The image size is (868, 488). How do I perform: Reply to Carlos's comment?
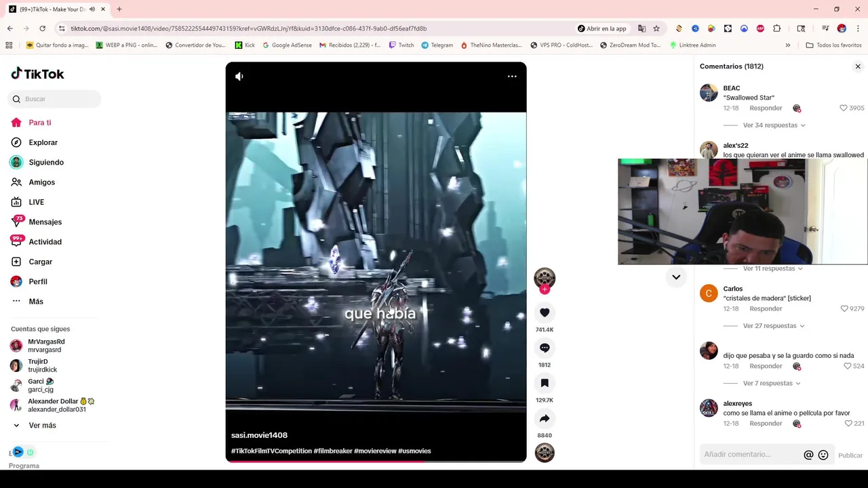tap(766, 309)
